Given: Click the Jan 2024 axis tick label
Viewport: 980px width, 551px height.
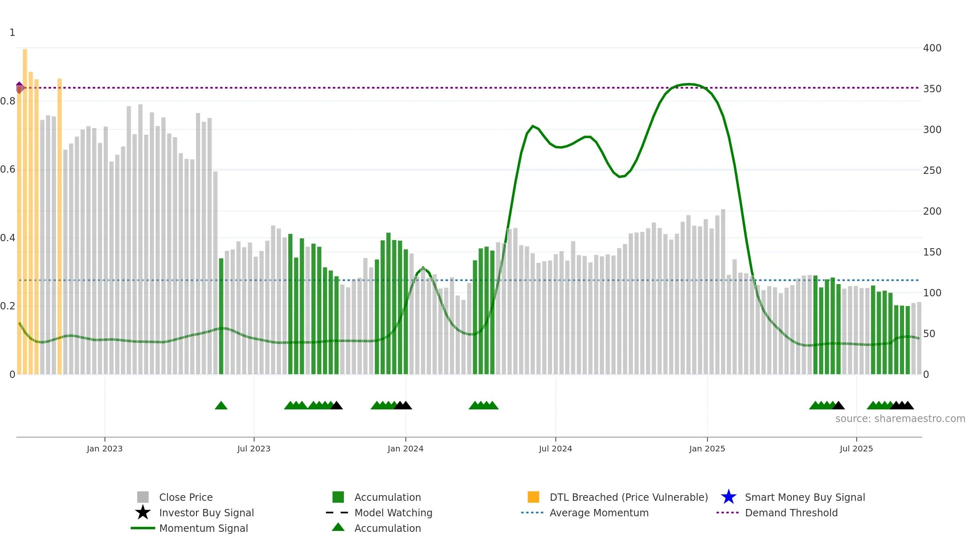Looking at the screenshot, I should pyautogui.click(x=405, y=449).
